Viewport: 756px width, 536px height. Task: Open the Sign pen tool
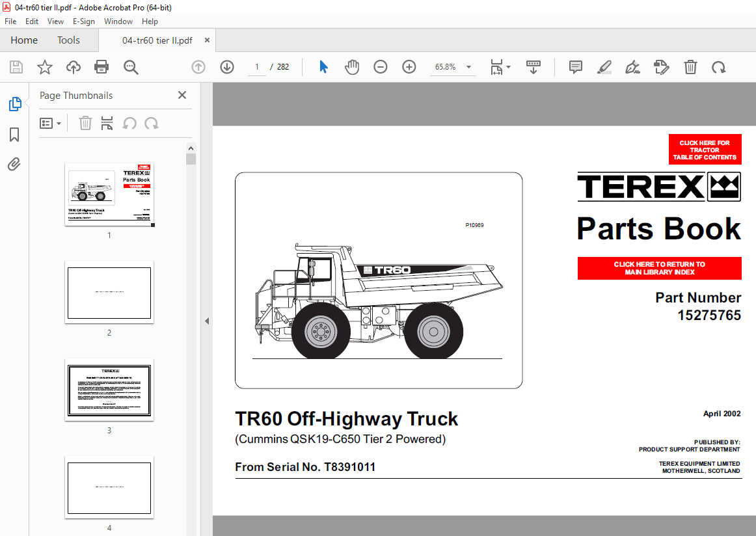632,67
